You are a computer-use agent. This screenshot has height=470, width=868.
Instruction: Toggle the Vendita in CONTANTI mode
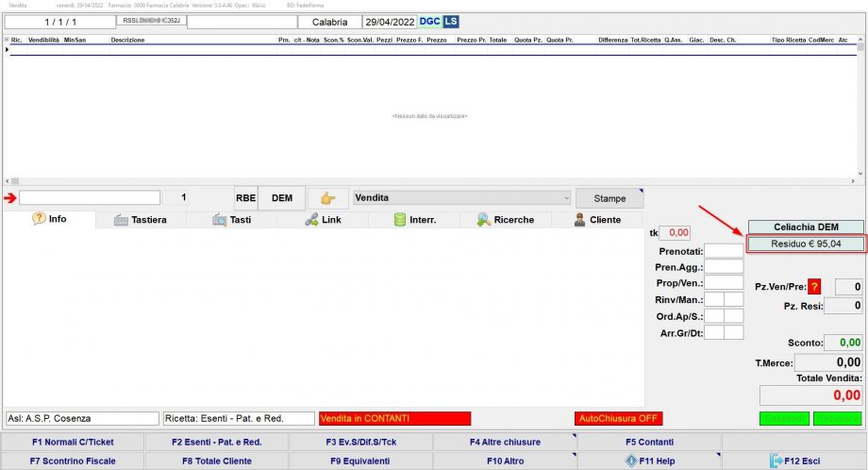click(x=394, y=418)
